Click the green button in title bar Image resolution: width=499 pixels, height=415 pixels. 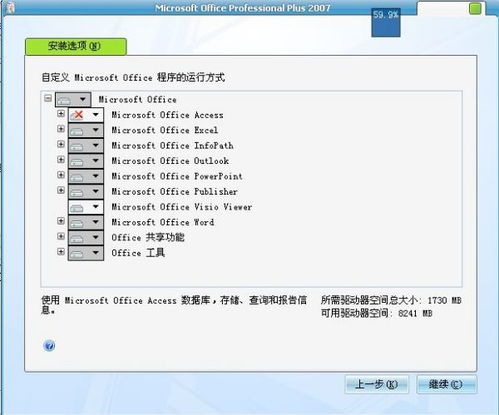475,9
